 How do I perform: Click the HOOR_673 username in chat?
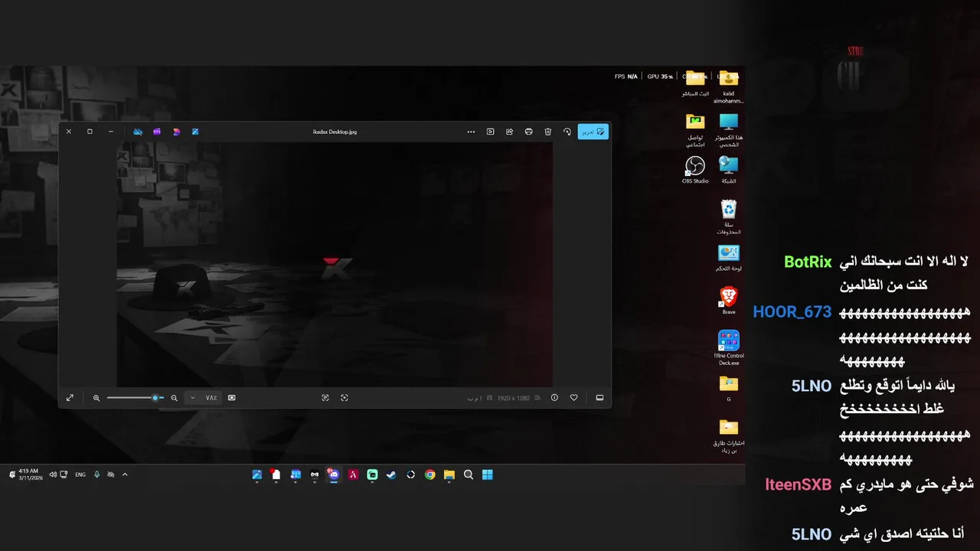click(792, 312)
